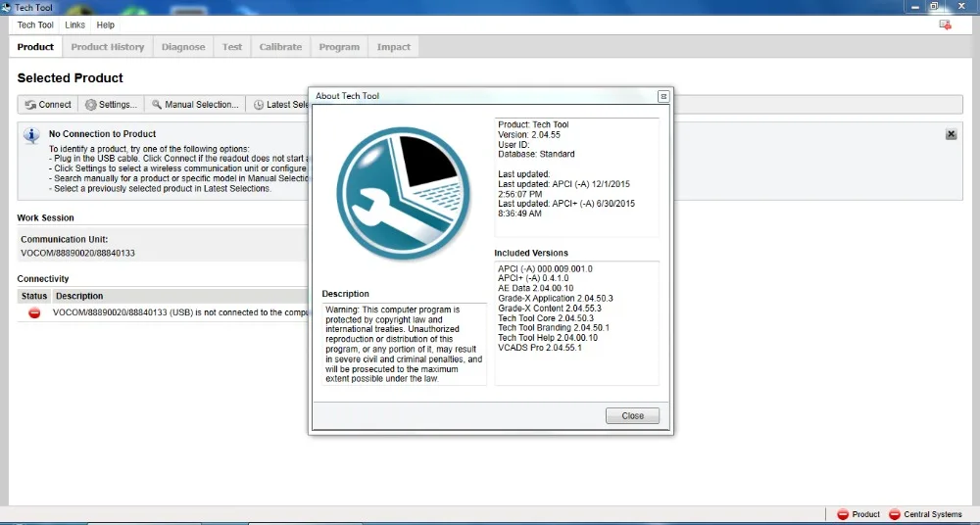Screen dimensions: 980x525
Task: Click the notification icon at top right
Action: 945,25
